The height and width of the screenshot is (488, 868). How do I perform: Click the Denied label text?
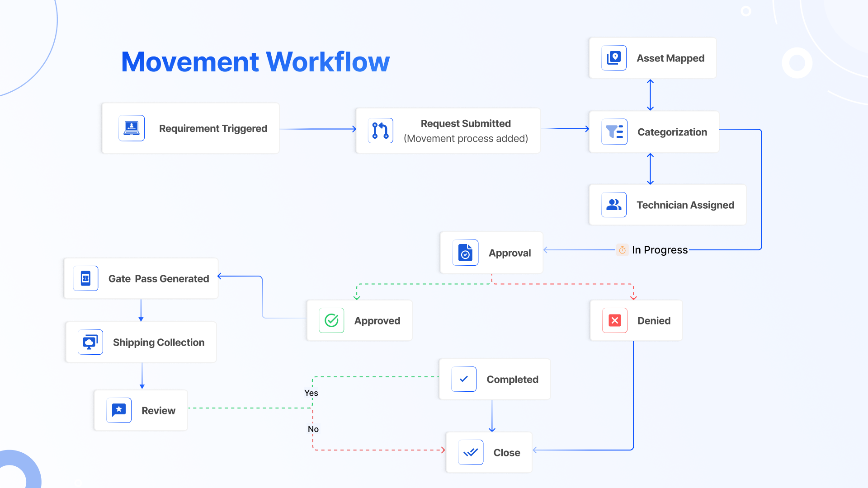[654, 321]
